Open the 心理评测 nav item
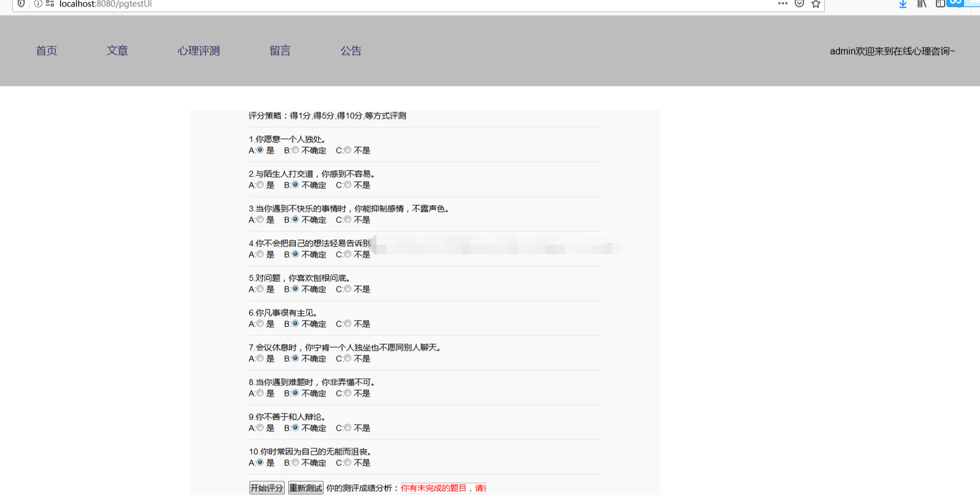This screenshot has width=980, height=503. pos(199,51)
